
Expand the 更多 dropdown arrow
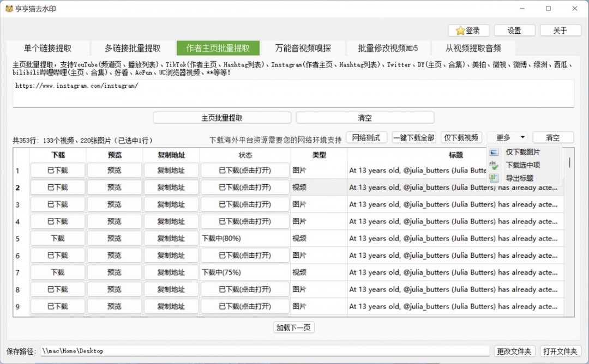(x=523, y=138)
